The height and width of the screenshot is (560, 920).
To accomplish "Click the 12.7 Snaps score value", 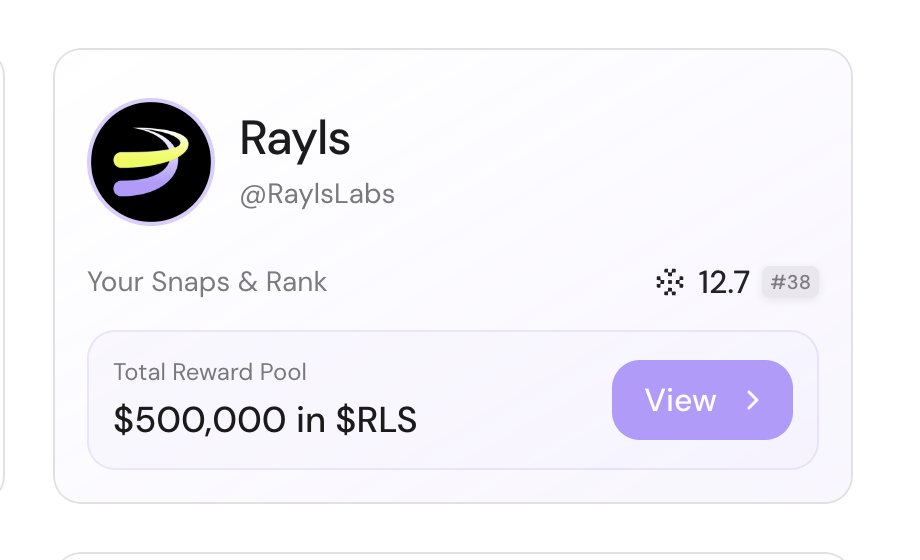I will point(723,283).
